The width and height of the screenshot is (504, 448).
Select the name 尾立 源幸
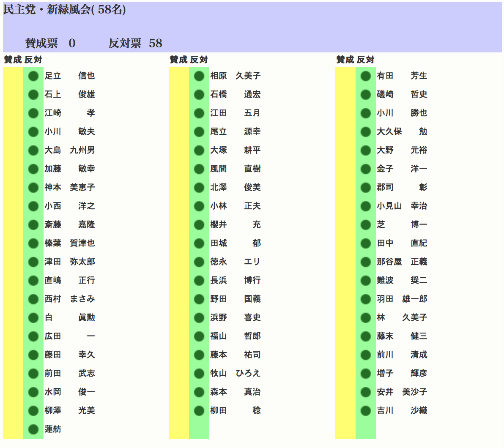tap(236, 132)
